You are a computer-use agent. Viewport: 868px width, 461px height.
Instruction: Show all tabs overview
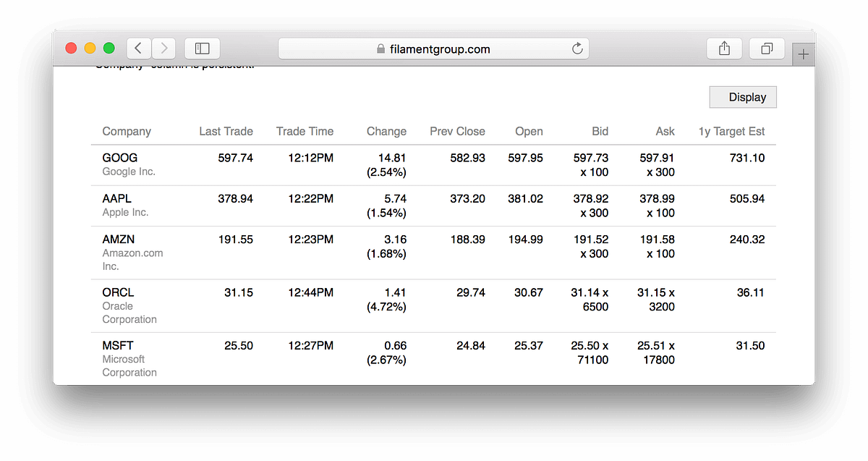pos(767,48)
